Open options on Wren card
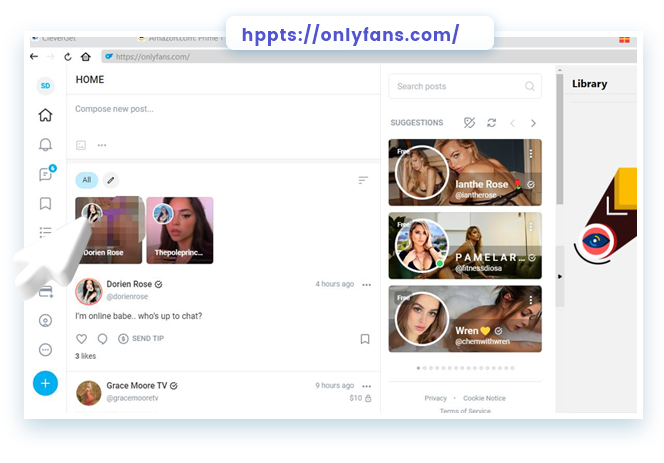Viewport: 664px width, 463px height. coord(531,300)
